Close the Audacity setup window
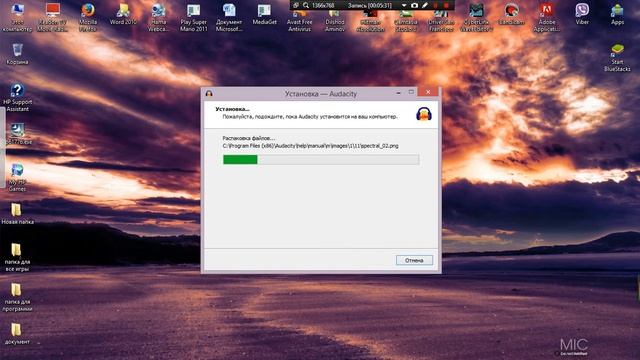Viewport: 640px width, 360px height. tap(428, 92)
